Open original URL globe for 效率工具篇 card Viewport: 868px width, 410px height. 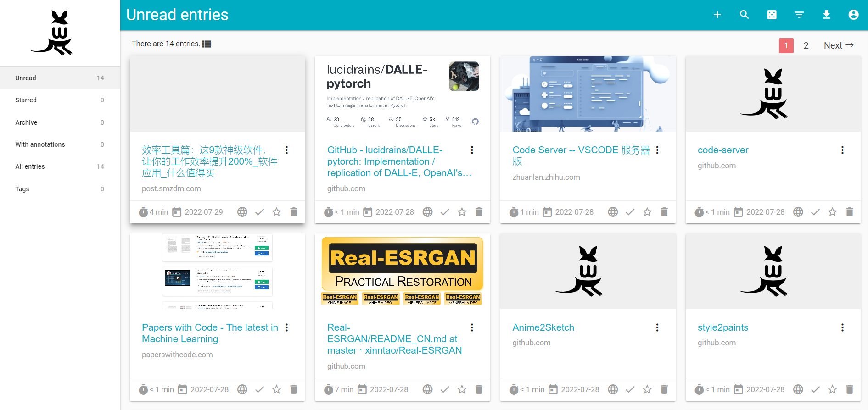tap(242, 212)
